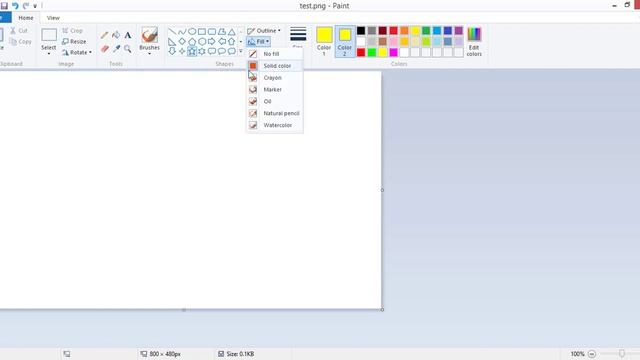Choose Marker from Fill menu

coord(275,89)
